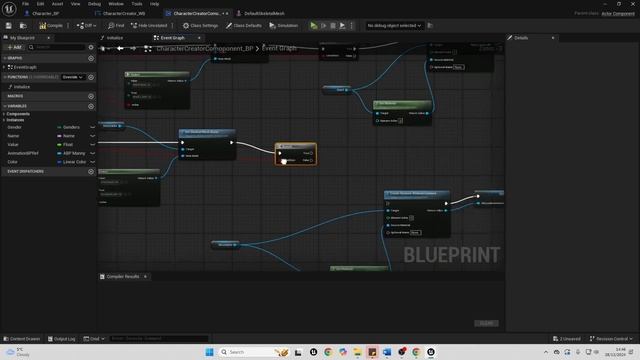640x360 pixels.
Task: Click the My Blueprint search field
Action: click(x=57, y=47)
